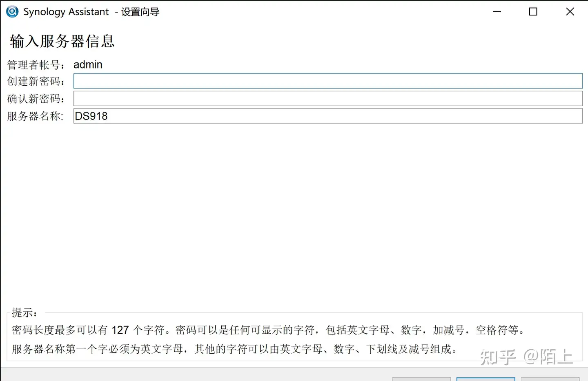Viewport: 588px width, 381px height.
Task: Click the 确认新密码 label
Action: [36, 99]
